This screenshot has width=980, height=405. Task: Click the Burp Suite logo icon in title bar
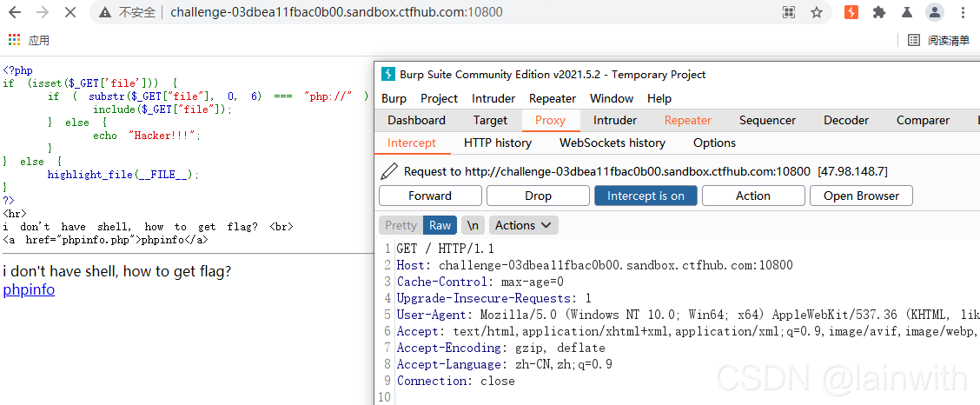pyautogui.click(x=388, y=75)
